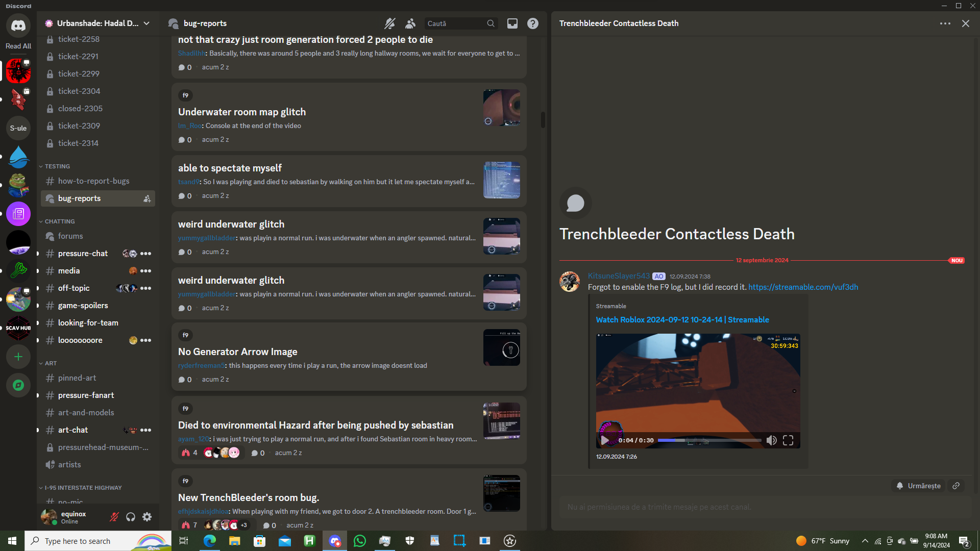Click the video progress seek bar
This screenshot has height=551, width=980.
coord(709,440)
